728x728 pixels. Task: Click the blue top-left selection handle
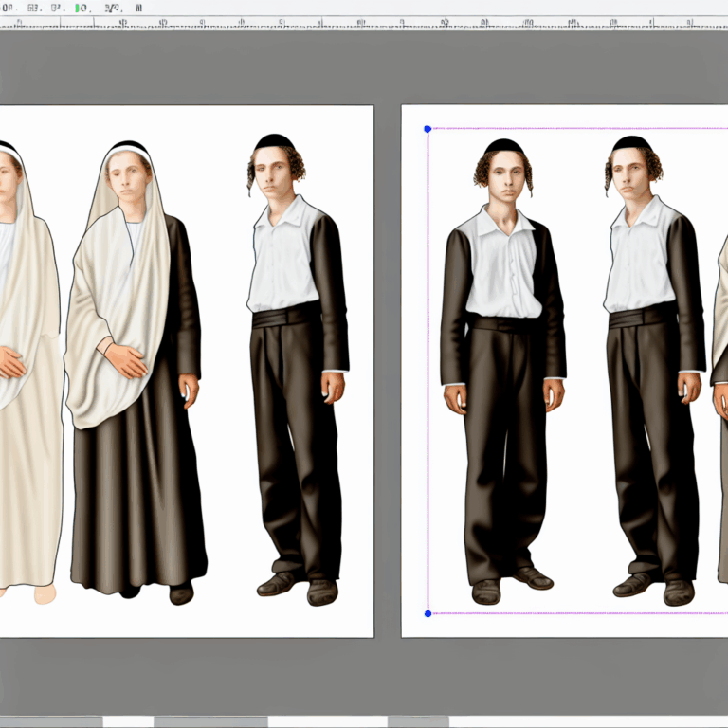pyautogui.click(x=428, y=129)
